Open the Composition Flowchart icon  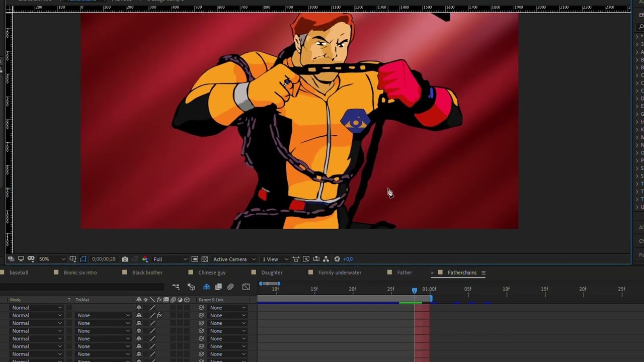pos(326,259)
